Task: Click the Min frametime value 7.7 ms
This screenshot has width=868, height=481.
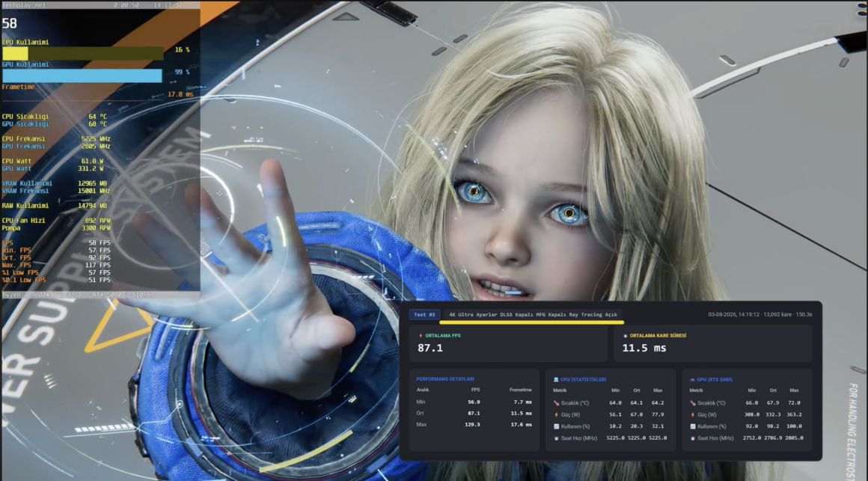Action: pyautogui.click(x=522, y=402)
